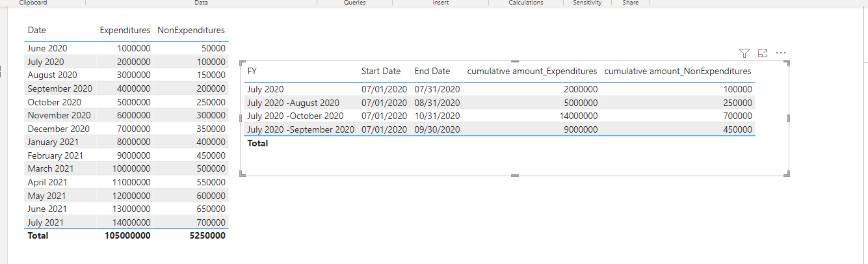This screenshot has width=868, height=264.
Task: Click the 13000000 value for June 2021
Action: [131, 209]
